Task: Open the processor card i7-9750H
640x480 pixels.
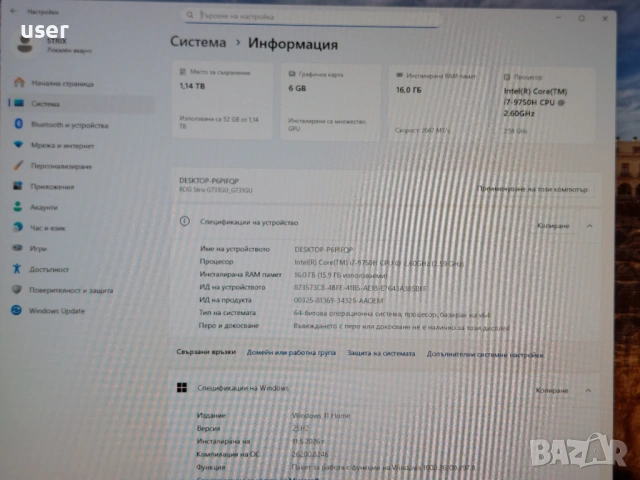Action: tap(546, 105)
